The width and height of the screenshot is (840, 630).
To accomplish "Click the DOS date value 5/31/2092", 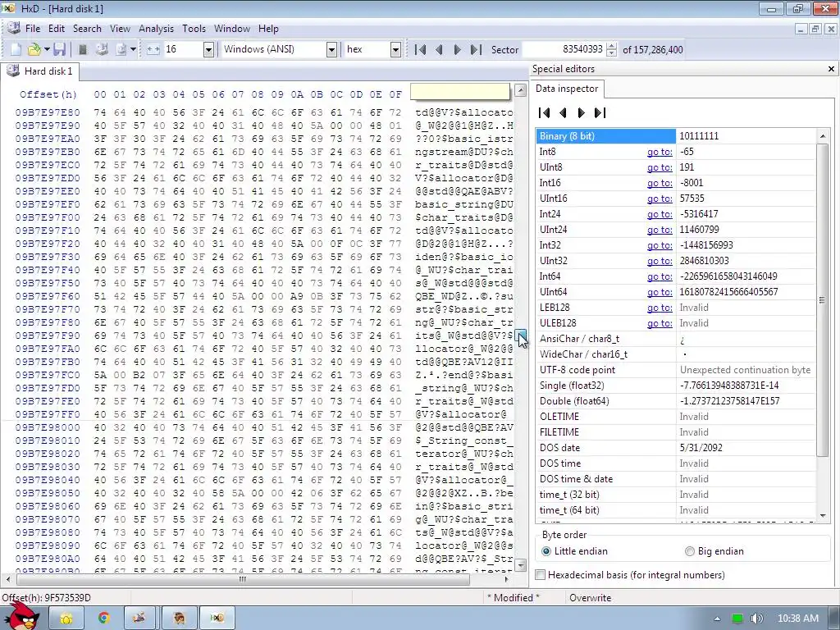I will [701, 448].
